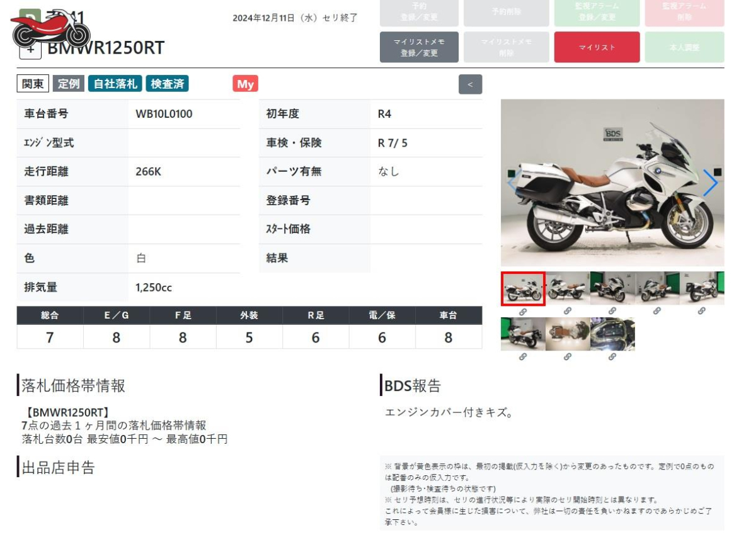Click the 落札価格帯情報 section heading
Image resolution: width=756 pixels, height=559 pixels.
[x=73, y=385]
